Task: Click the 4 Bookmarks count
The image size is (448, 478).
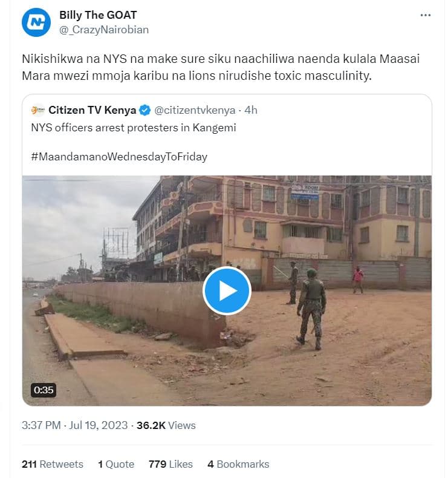Action: pyautogui.click(x=238, y=464)
